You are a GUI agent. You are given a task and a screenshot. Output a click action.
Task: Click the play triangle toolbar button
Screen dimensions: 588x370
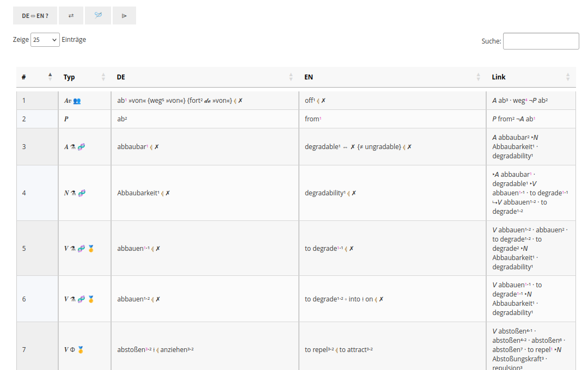124,16
